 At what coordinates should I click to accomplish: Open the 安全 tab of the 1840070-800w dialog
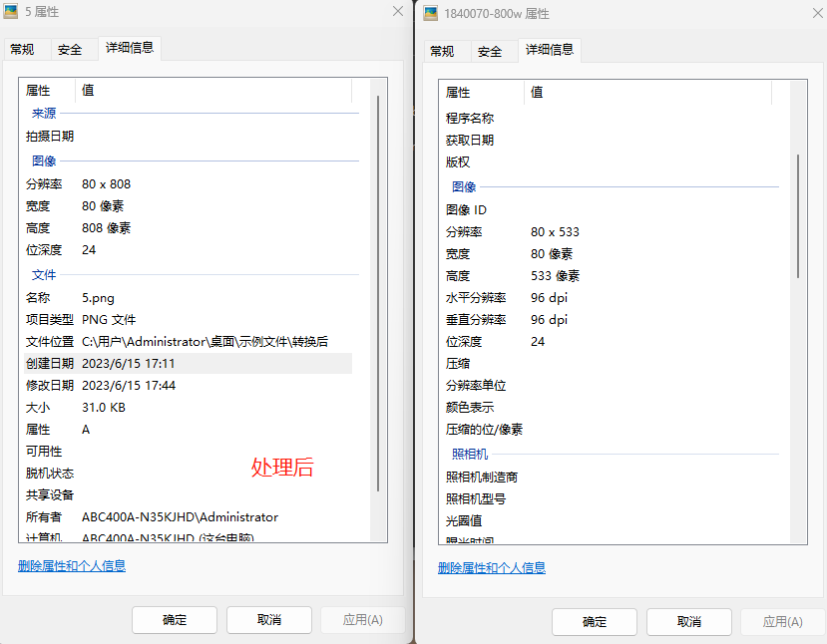pos(493,50)
